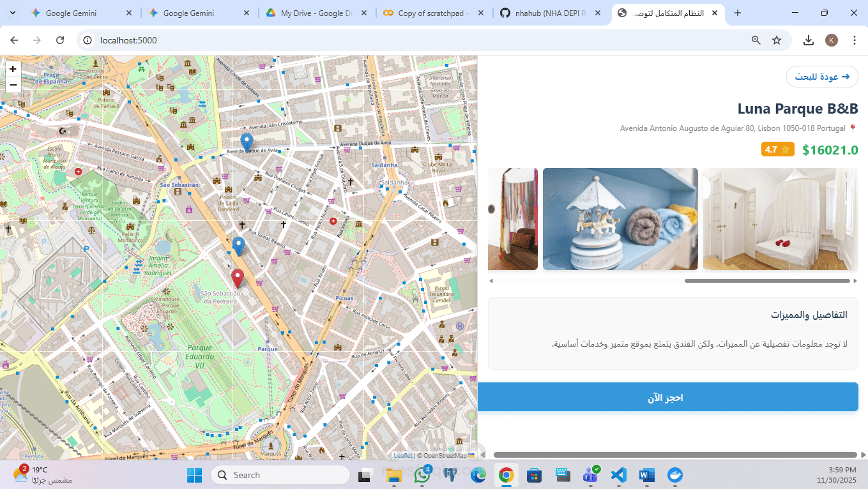Open the tab search dropdown arrow
This screenshot has width=868, height=489.
(12, 13)
